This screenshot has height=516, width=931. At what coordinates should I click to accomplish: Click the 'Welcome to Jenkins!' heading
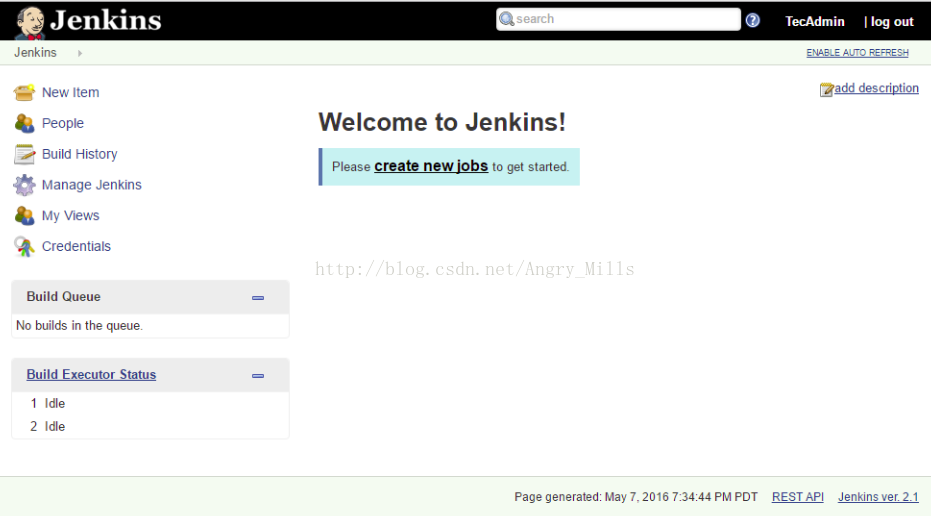[442, 122]
